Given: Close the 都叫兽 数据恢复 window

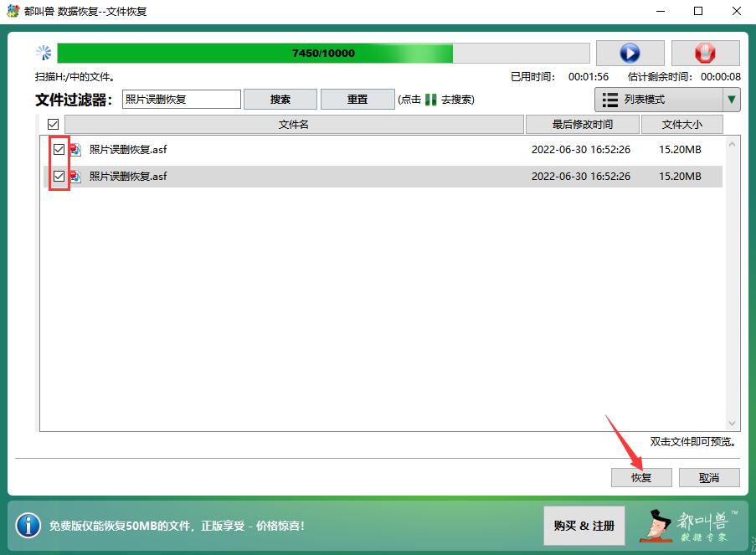Looking at the screenshot, I should point(736,11).
